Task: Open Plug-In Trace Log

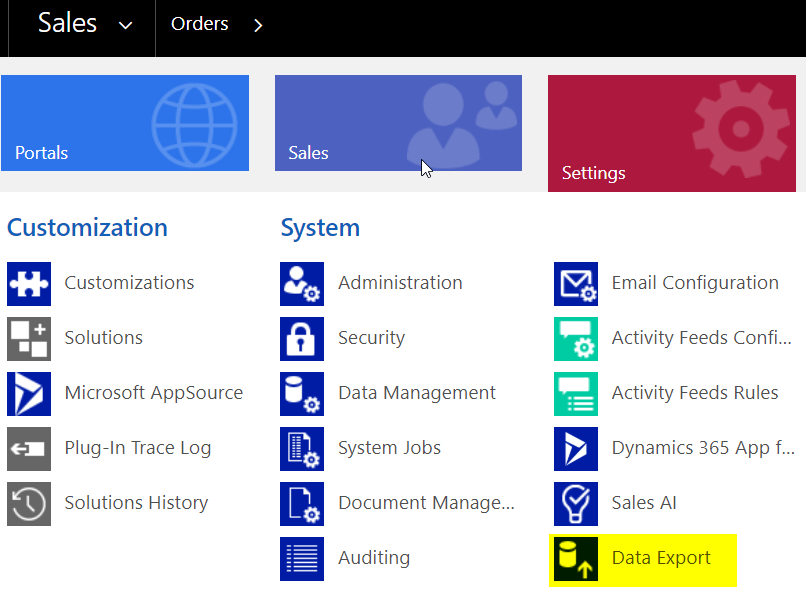Action: (x=138, y=448)
